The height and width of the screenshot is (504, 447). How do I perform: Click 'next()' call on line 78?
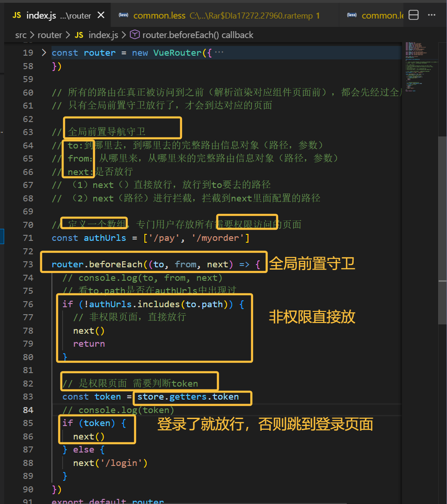(x=89, y=330)
